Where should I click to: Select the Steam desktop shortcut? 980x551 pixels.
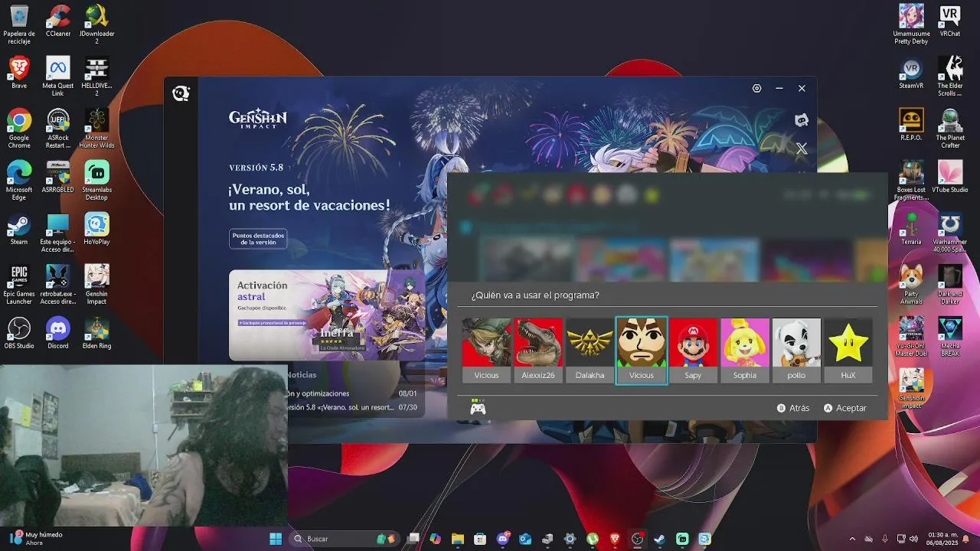coord(19,229)
